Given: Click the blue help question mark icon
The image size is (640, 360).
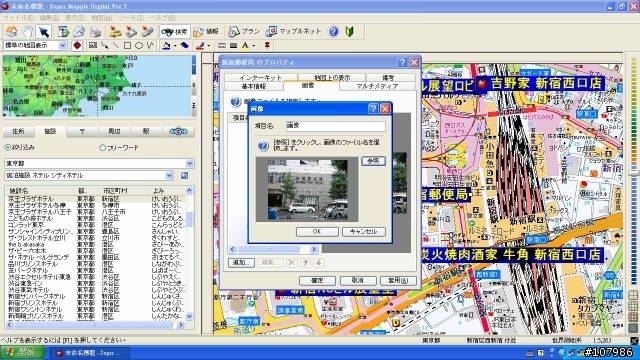Looking at the screenshot, I should [x=333, y=31].
